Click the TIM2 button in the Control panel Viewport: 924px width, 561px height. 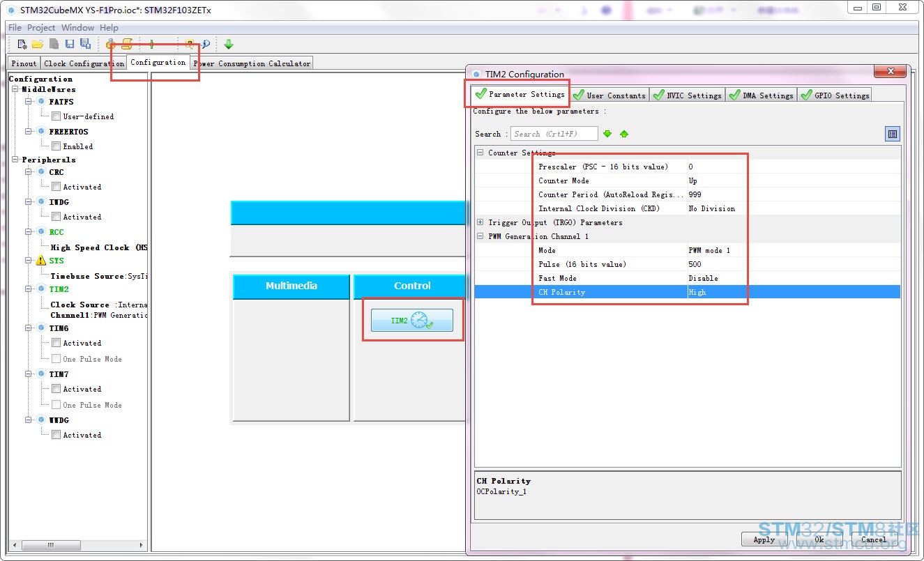[x=412, y=321]
